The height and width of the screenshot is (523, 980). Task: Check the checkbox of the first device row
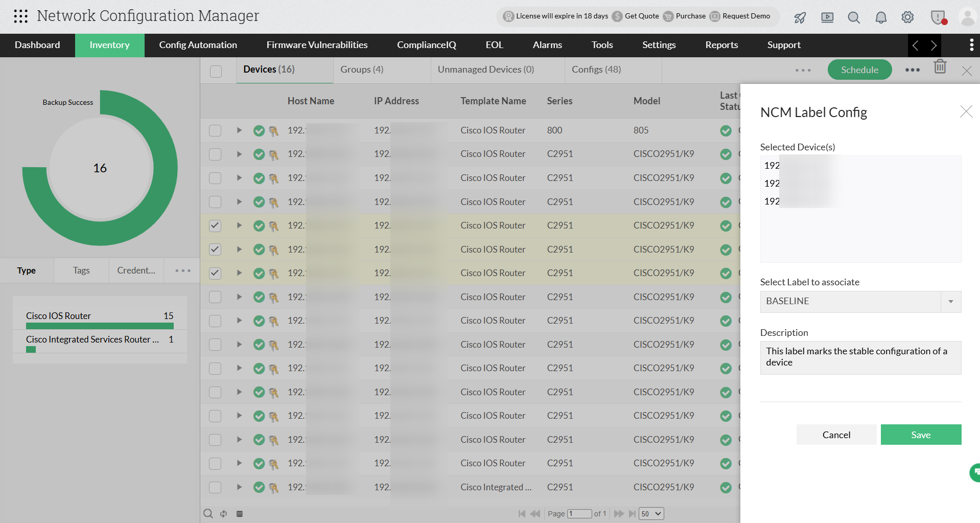(215, 130)
